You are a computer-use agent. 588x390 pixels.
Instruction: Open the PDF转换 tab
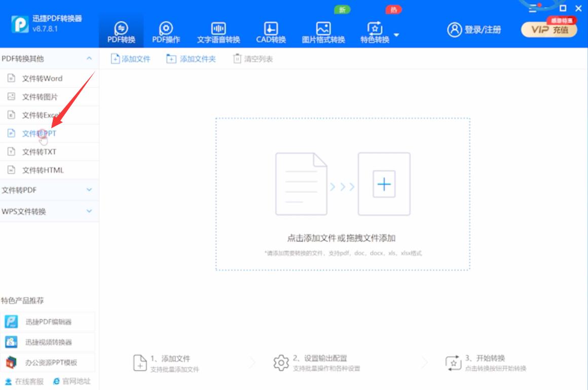point(121,32)
